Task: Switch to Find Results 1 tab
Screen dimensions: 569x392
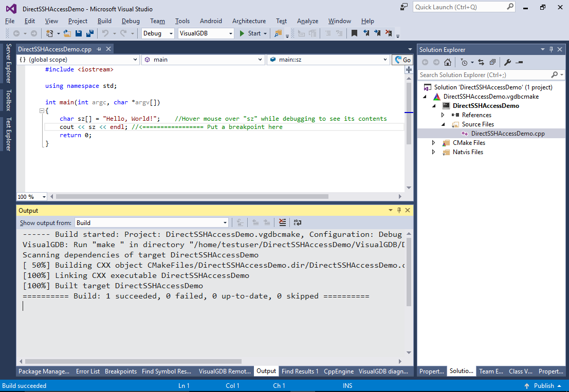Action: click(x=300, y=371)
